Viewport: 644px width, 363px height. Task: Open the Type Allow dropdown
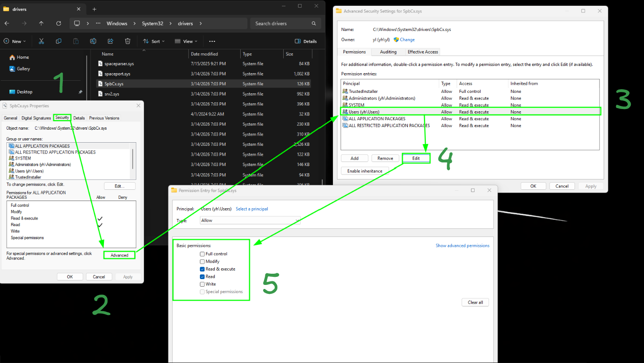pos(250,220)
